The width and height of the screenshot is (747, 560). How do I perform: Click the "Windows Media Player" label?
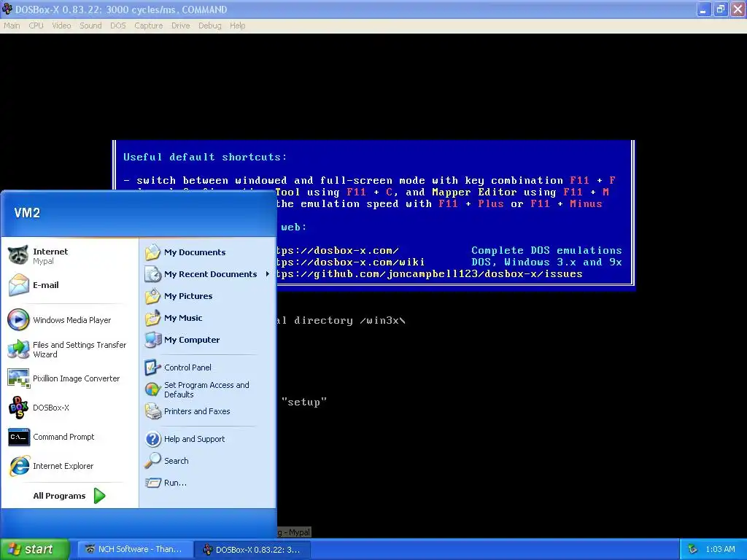tap(72, 320)
